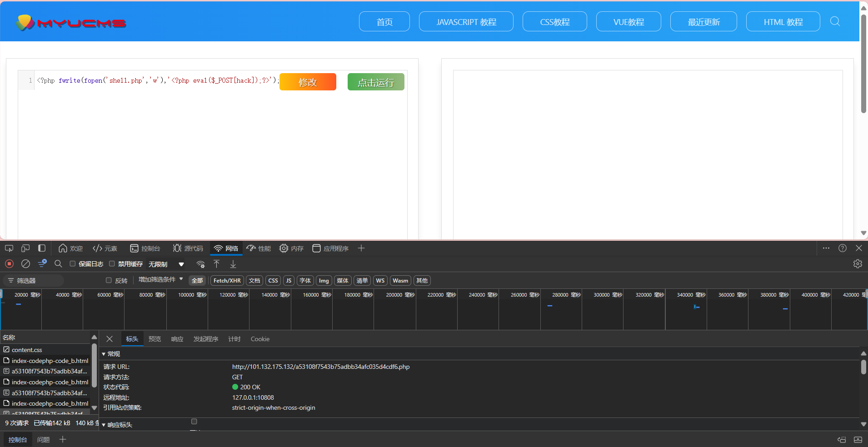This screenshot has width=868, height=447.
Task: Sort by the 名称 name column arrow
Action: click(94, 337)
